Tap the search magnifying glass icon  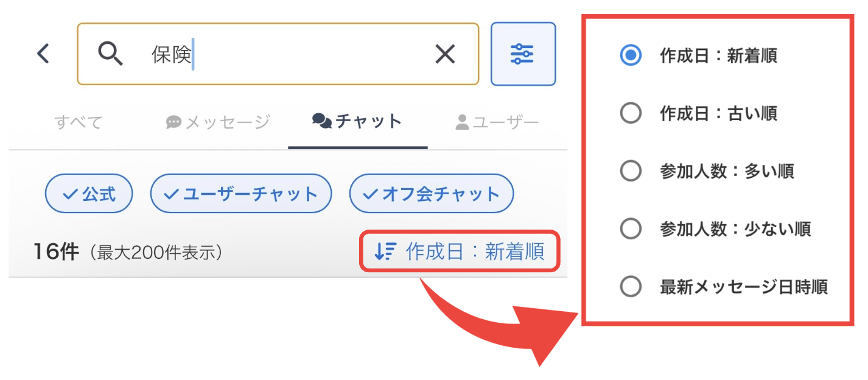coord(111,54)
